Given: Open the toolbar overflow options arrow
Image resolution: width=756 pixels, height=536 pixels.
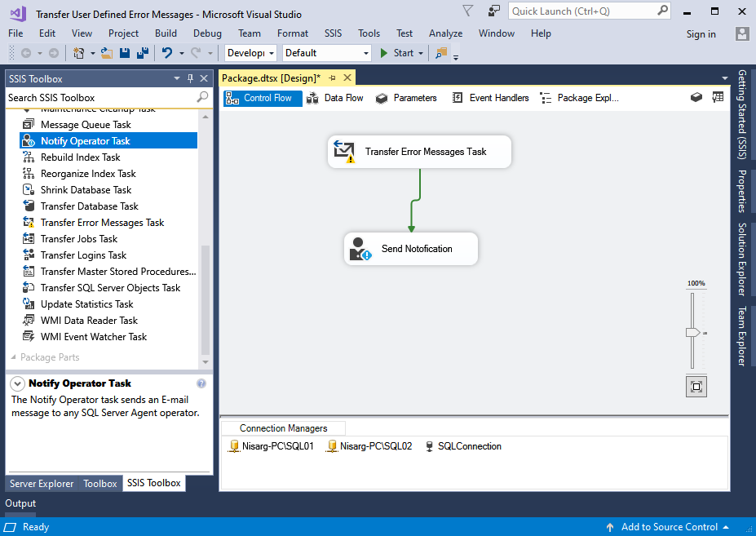Looking at the screenshot, I should (x=456, y=57).
